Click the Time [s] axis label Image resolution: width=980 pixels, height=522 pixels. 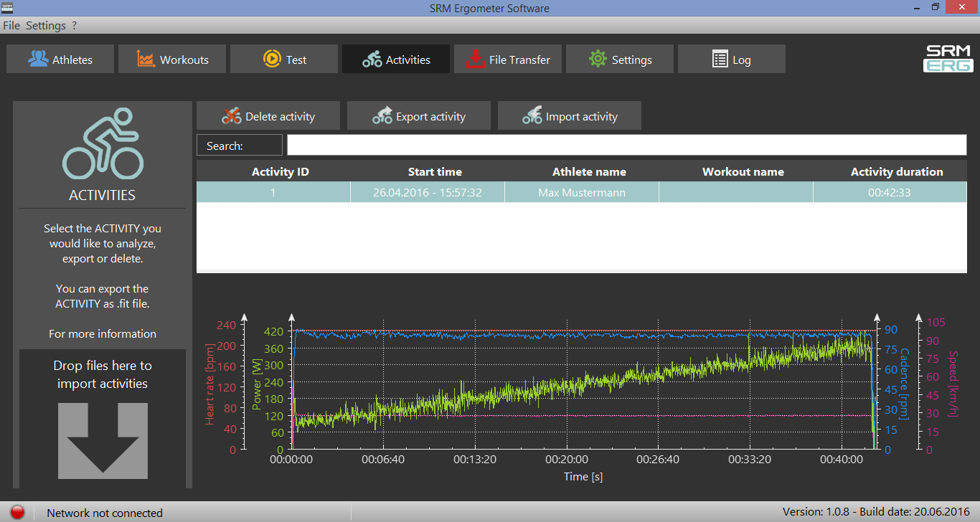click(x=583, y=476)
